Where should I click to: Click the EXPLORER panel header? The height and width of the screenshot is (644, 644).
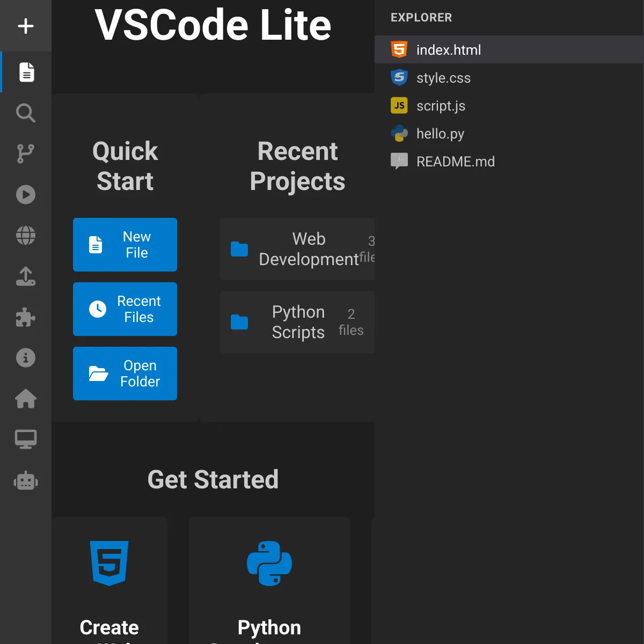pyautogui.click(x=421, y=18)
